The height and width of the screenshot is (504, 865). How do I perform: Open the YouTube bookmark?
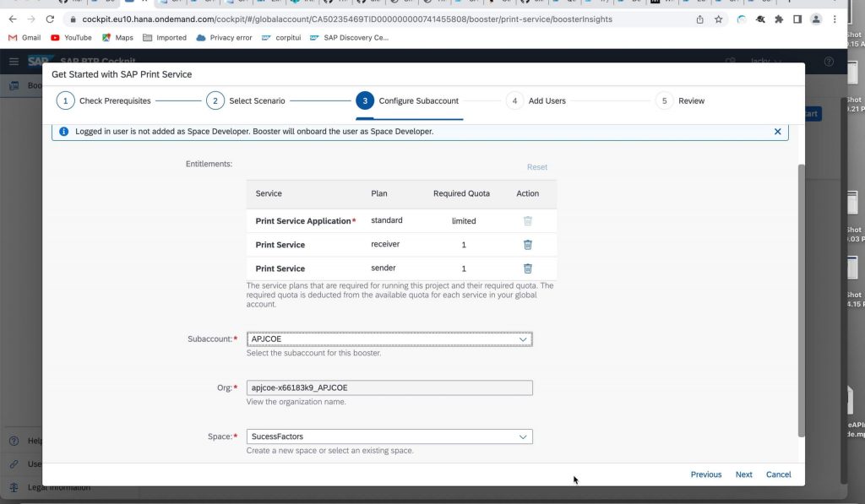pos(71,37)
